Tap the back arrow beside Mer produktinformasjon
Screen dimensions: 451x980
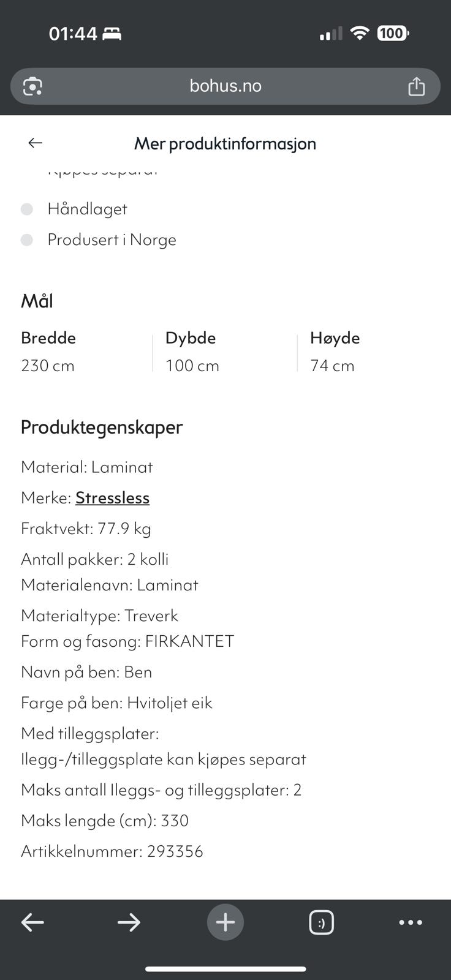click(35, 143)
